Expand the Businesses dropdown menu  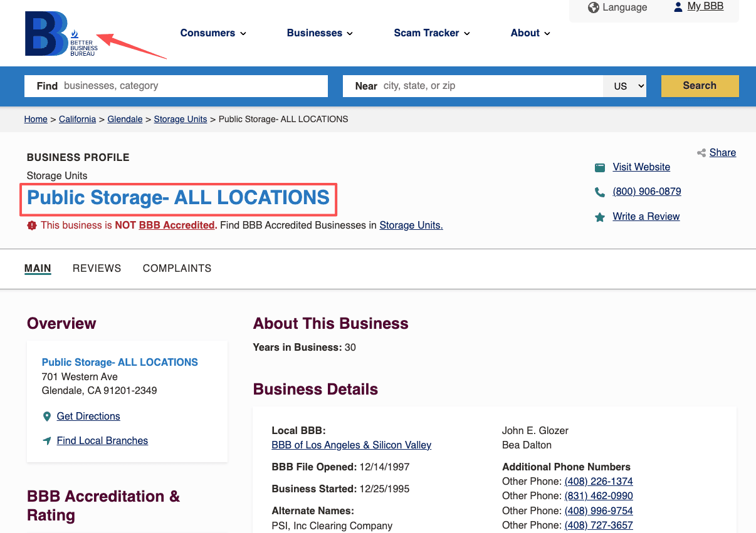[320, 33]
